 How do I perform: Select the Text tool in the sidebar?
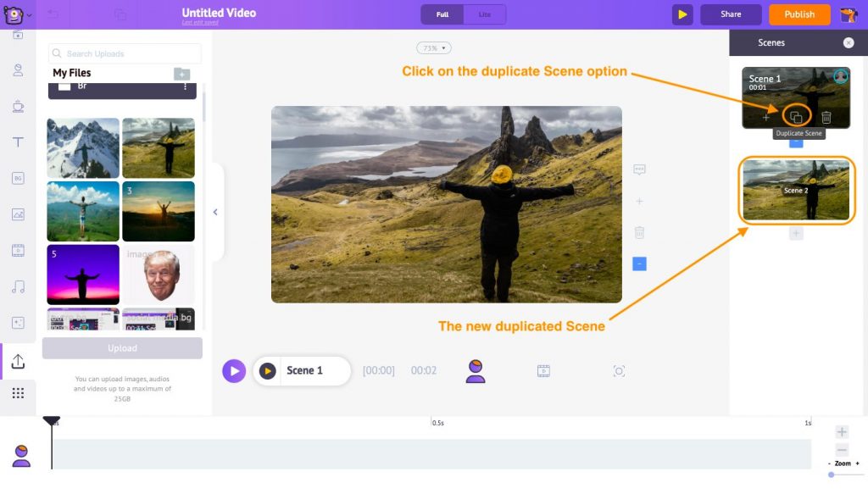[19, 142]
